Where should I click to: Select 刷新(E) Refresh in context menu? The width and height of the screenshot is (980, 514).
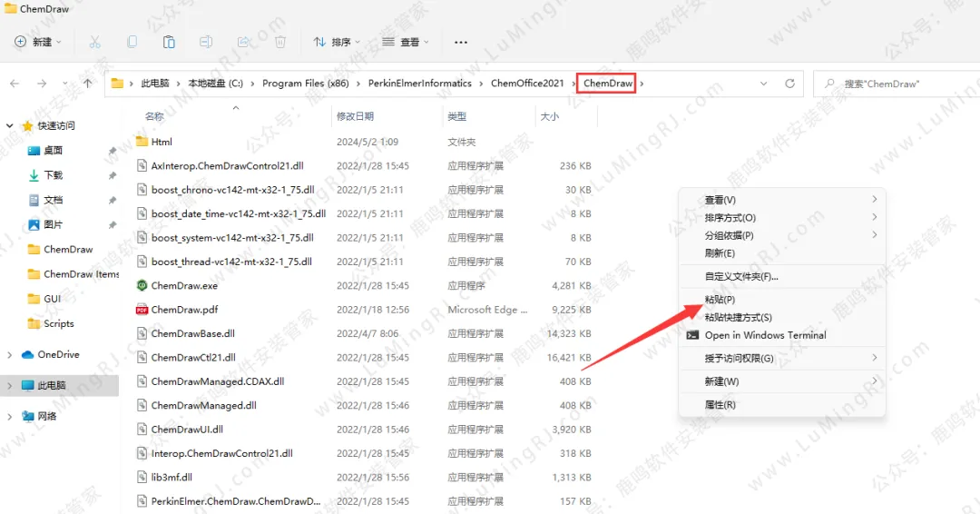coord(720,253)
